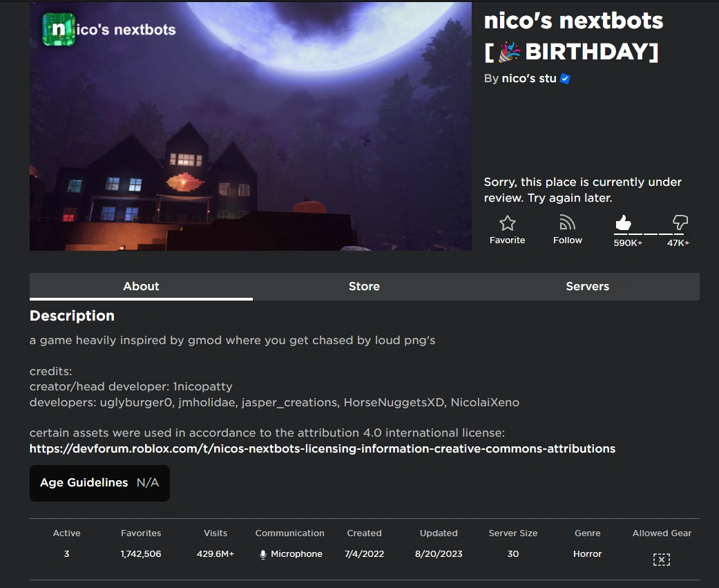
Task: Open the devforum licensing information link
Action: [323, 448]
